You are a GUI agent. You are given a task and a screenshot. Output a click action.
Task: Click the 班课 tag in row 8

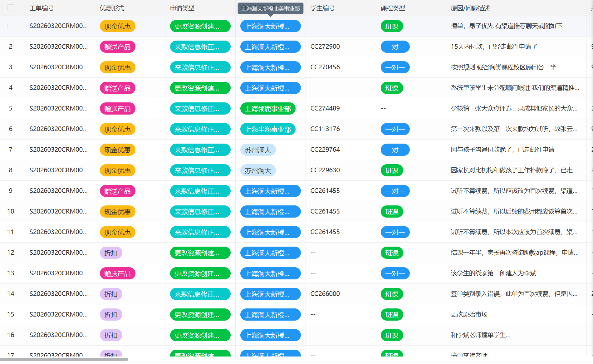(392, 170)
